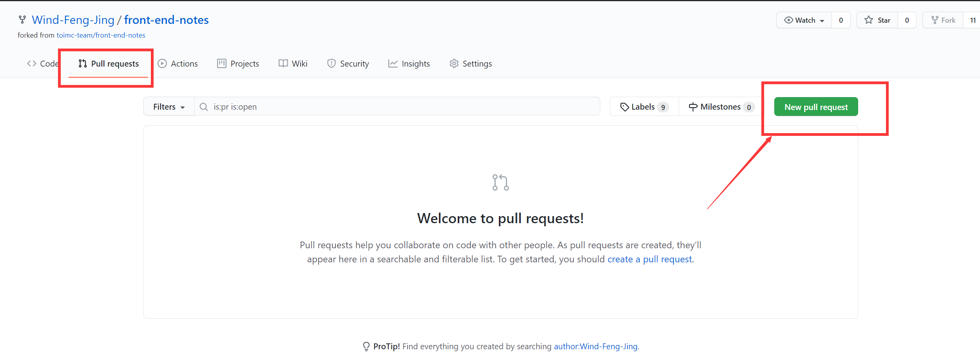Click the star icon on the Star button
Viewport: 980px width, 361px height.
click(869, 20)
